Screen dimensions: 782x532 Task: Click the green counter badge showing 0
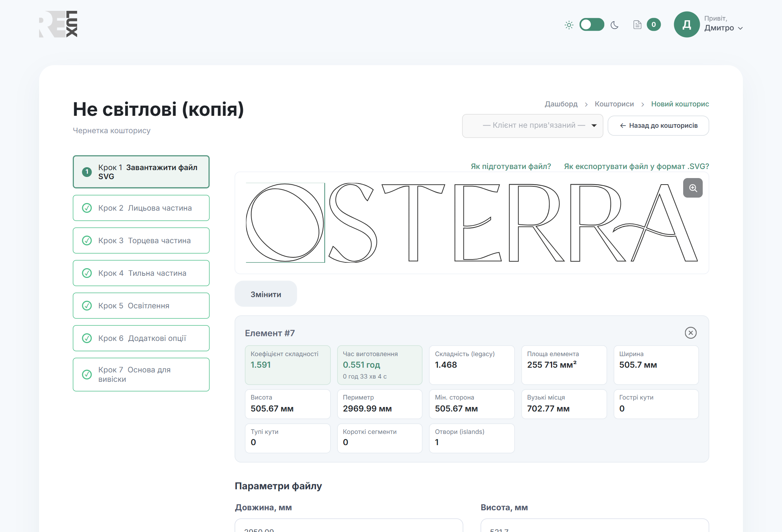click(x=653, y=25)
